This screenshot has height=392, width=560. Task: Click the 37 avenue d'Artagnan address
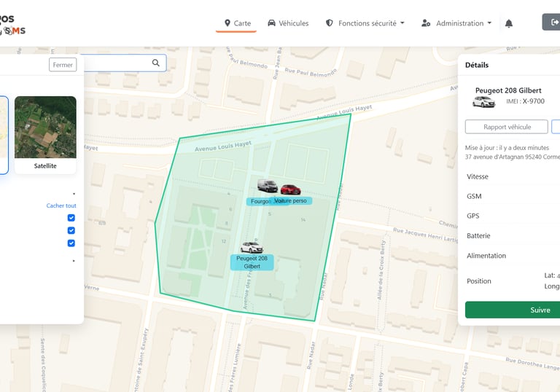pyautogui.click(x=513, y=157)
